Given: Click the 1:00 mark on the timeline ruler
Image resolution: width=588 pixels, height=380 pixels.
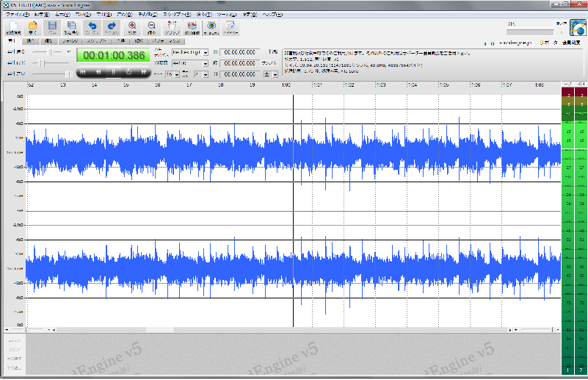Looking at the screenshot, I should pyautogui.click(x=286, y=85).
